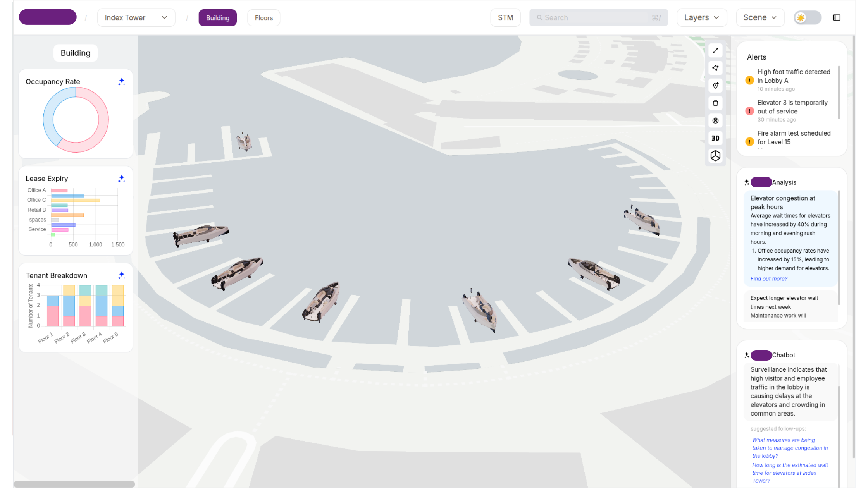Click the cube model view icon
The width and height of the screenshot is (868, 488).
click(715, 156)
